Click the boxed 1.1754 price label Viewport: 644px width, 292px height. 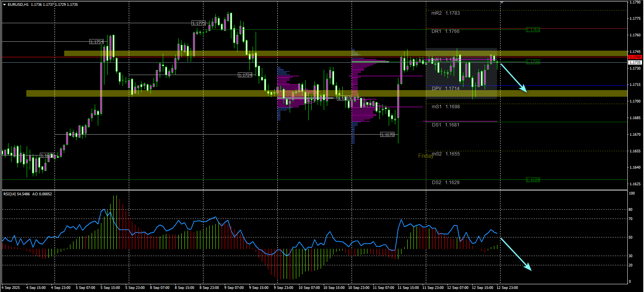96,42
